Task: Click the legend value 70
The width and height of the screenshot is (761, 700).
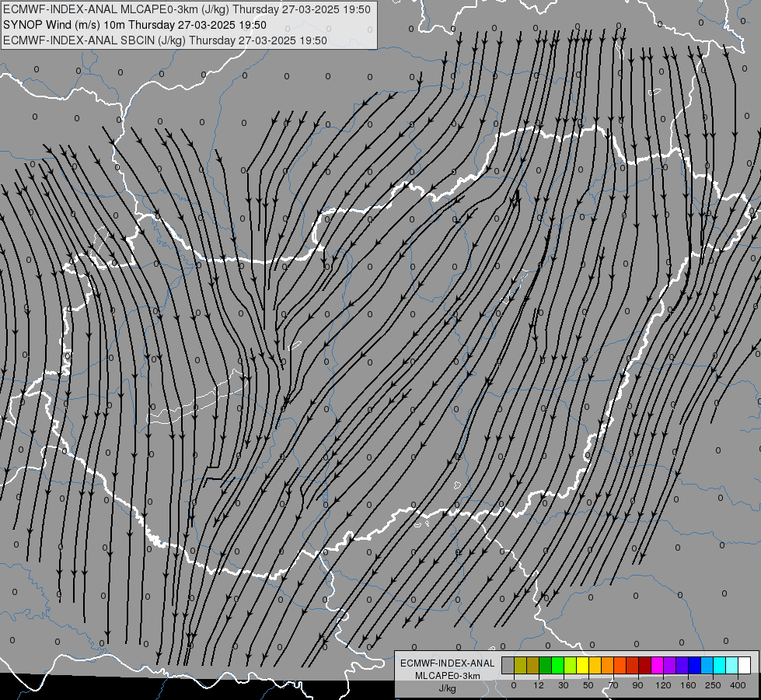Action: (613, 685)
